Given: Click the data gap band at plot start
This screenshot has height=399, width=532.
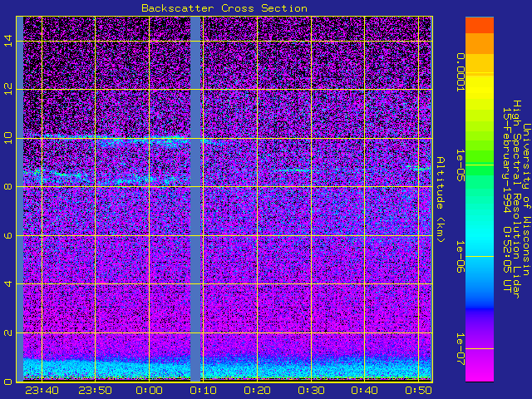Looking at the screenshot, I should [x=20, y=199].
